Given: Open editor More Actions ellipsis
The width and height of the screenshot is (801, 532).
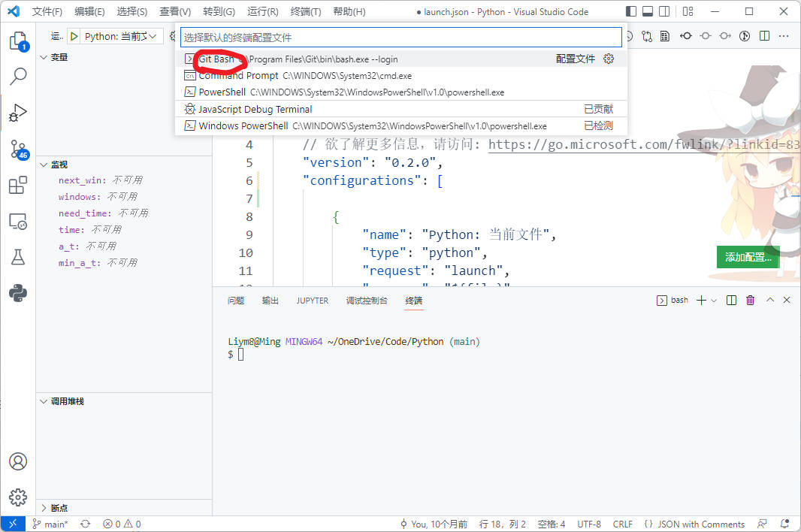Looking at the screenshot, I should [x=784, y=36].
